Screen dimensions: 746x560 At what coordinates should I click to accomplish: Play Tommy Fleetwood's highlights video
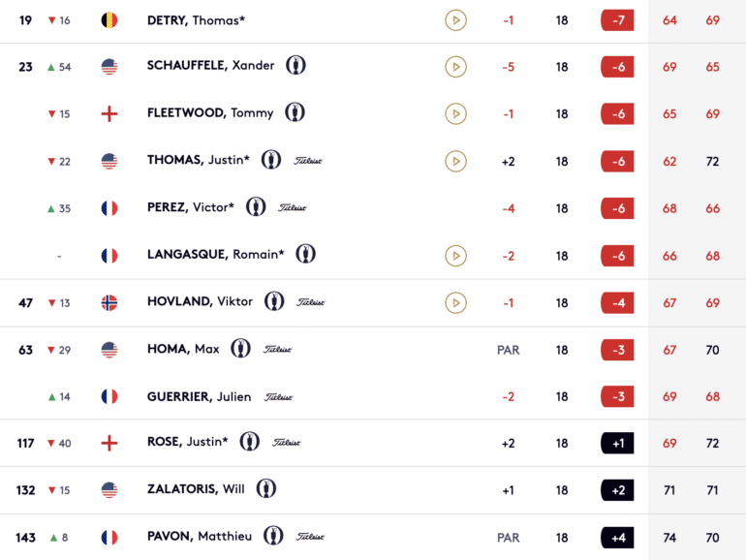[x=455, y=113]
